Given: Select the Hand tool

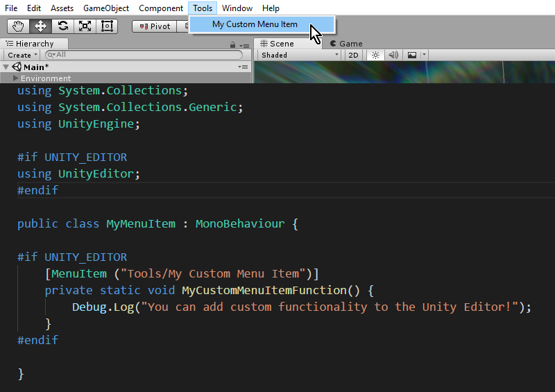Looking at the screenshot, I should (x=19, y=26).
